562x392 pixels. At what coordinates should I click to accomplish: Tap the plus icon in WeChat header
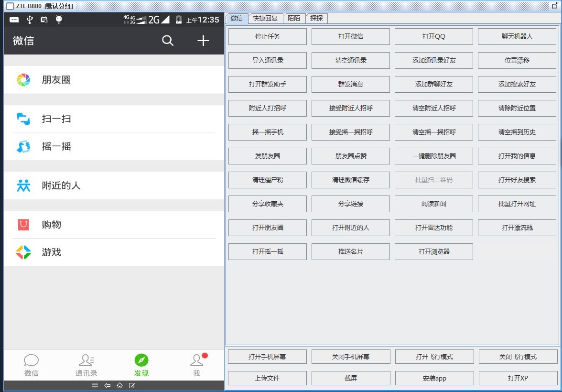tap(203, 41)
